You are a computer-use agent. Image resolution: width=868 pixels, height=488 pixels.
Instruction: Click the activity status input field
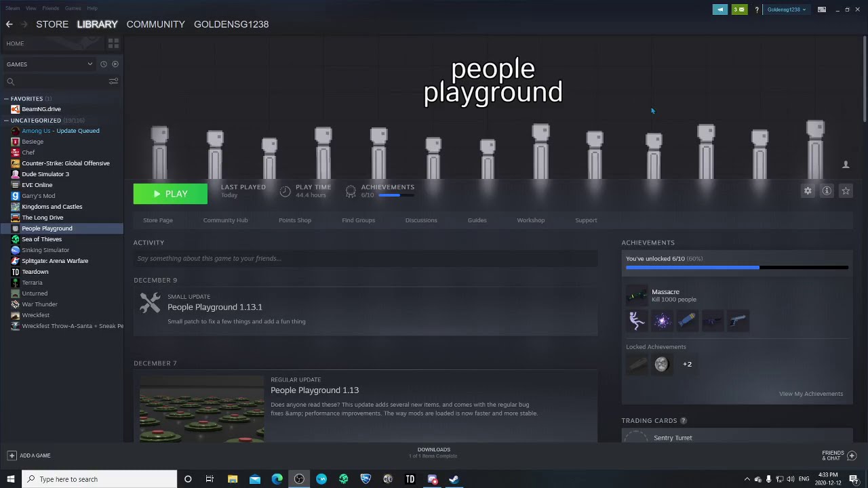pyautogui.click(x=366, y=258)
